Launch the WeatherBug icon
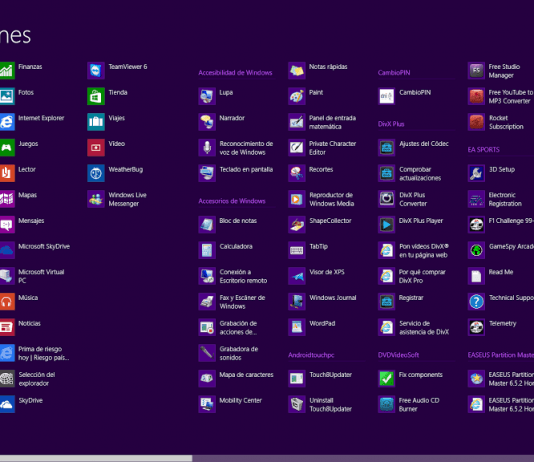The width and height of the screenshot is (534, 462). pyautogui.click(x=96, y=173)
